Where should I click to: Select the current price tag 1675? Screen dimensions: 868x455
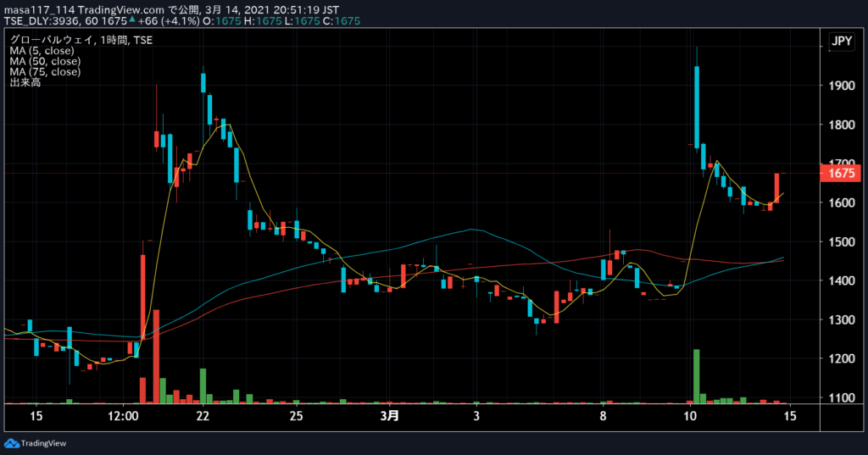click(841, 173)
